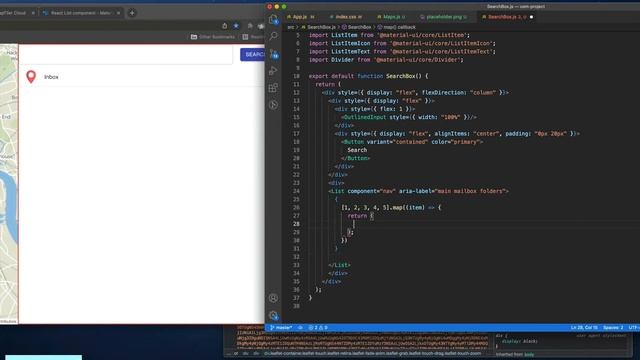
Task: Open the Manage gear menu in VS Code
Action: pyautogui.click(x=273, y=316)
